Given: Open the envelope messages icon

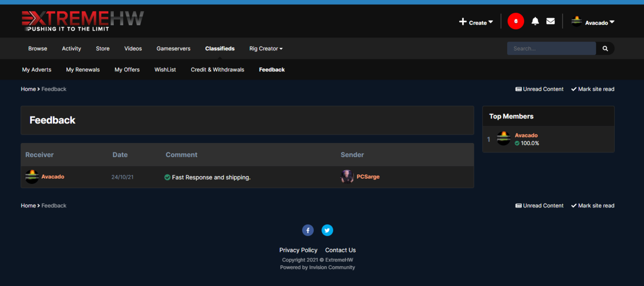Looking at the screenshot, I should tap(550, 21).
